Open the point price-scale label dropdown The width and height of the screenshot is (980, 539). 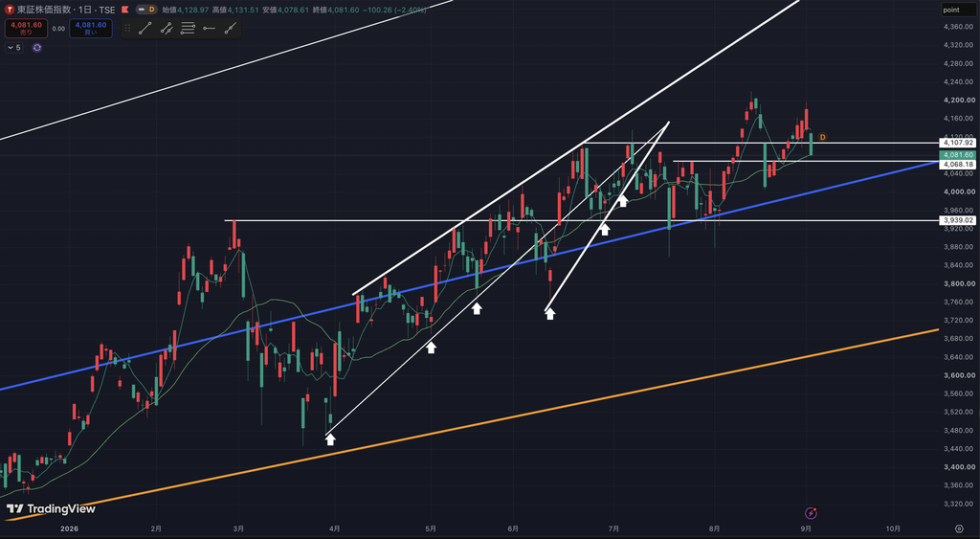[958, 10]
